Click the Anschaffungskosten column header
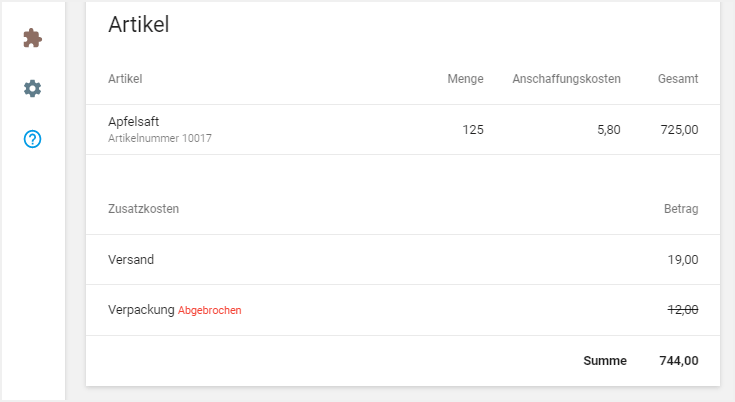 [x=566, y=79]
